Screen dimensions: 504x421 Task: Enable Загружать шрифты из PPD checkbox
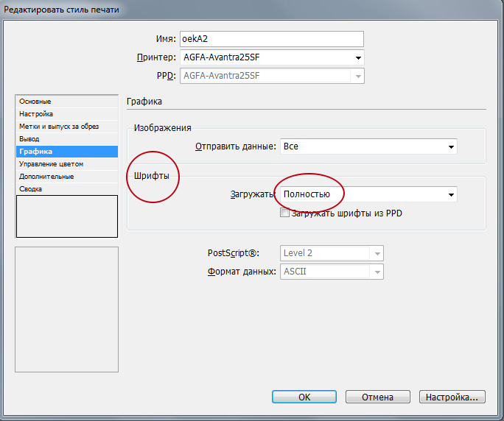point(284,213)
